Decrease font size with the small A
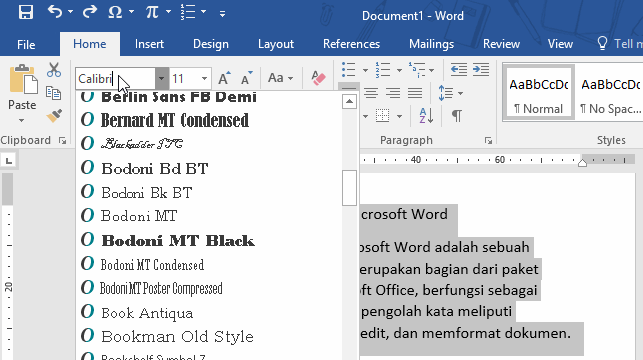 click(246, 78)
